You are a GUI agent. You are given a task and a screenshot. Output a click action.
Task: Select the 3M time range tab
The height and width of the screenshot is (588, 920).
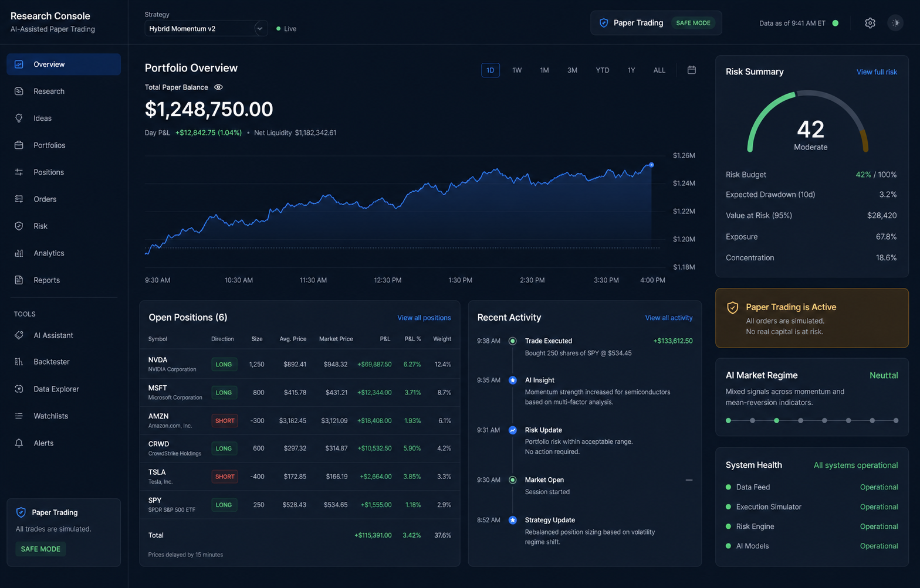click(572, 70)
